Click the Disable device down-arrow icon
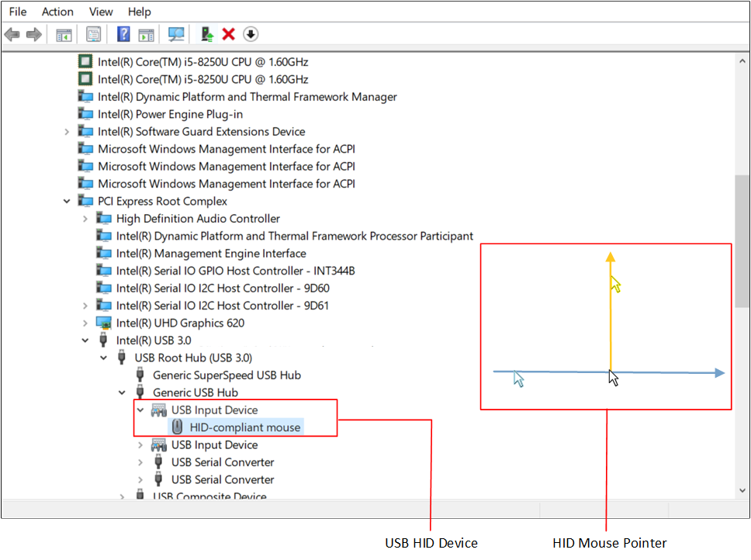This screenshot has width=751, height=560. [251, 34]
